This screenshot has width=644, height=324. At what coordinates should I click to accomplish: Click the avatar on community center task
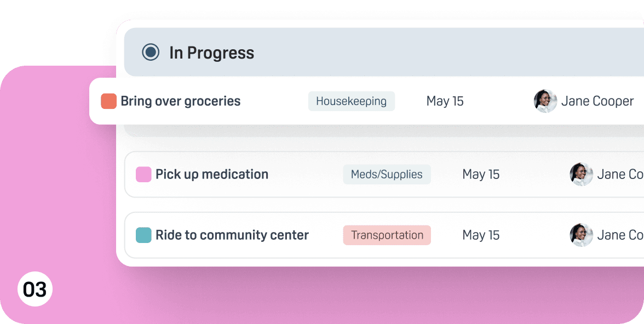[x=580, y=235]
